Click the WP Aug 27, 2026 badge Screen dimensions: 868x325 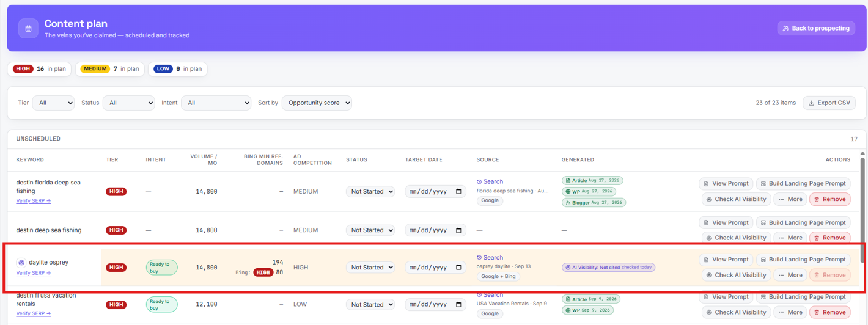pyautogui.click(x=589, y=191)
